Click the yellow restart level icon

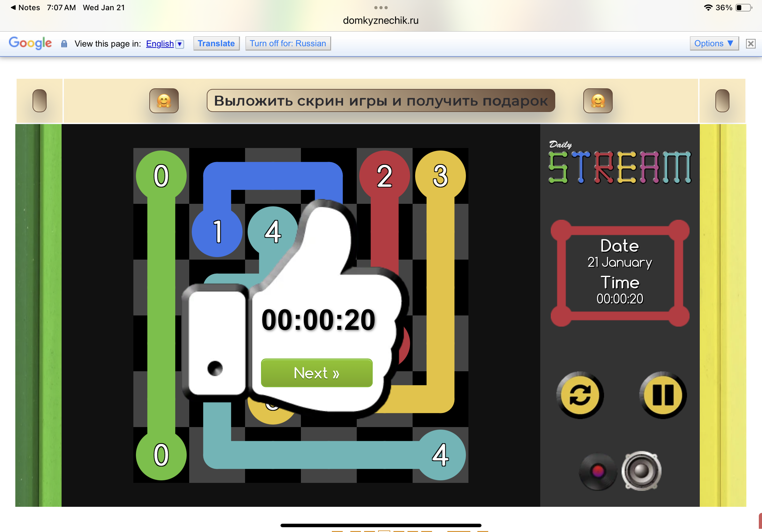click(580, 395)
